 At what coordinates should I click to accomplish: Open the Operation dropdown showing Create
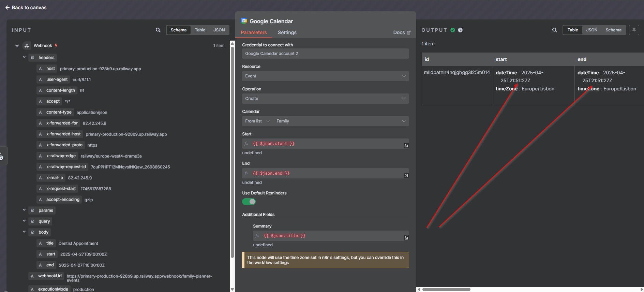[x=325, y=99]
